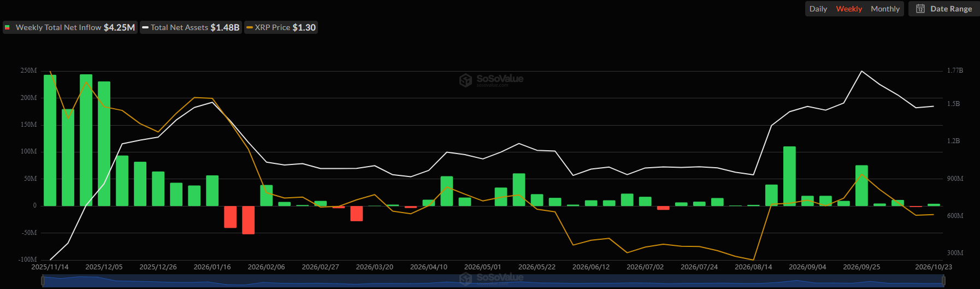Click the $4.25M net inflow value
Image resolution: width=980 pixels, height=289 pixels.
119,27
